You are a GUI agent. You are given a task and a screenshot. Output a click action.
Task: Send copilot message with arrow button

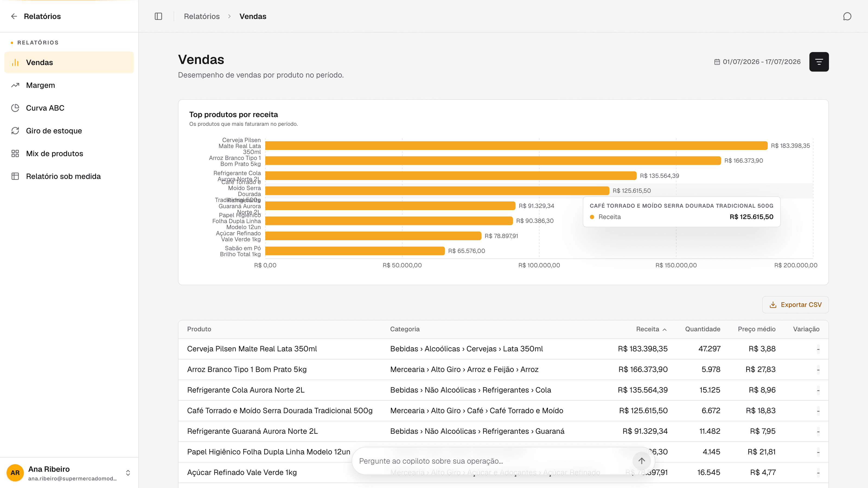coord(642,461)
